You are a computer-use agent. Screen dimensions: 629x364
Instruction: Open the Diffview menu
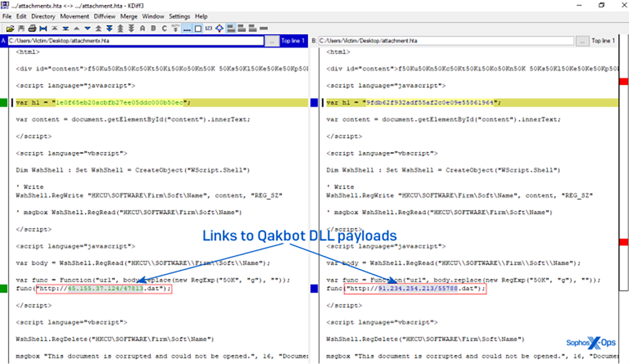pos(105,17)
